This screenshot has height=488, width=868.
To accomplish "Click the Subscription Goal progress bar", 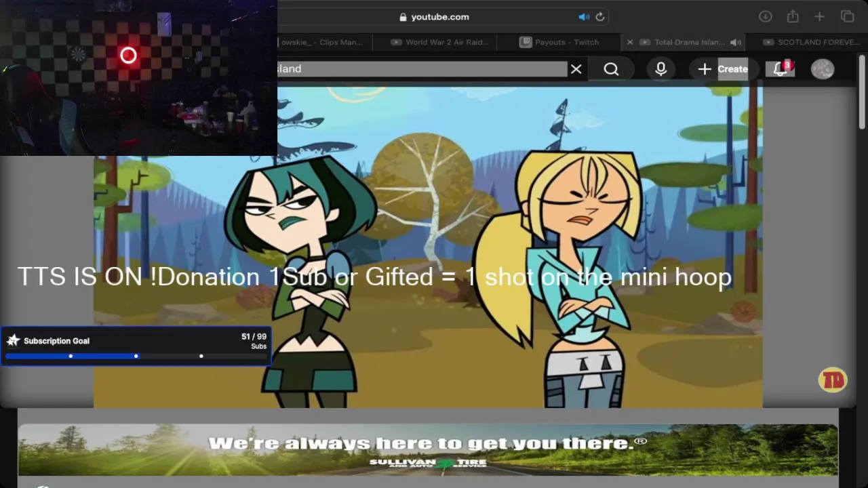I will click(x=136, y=356).
